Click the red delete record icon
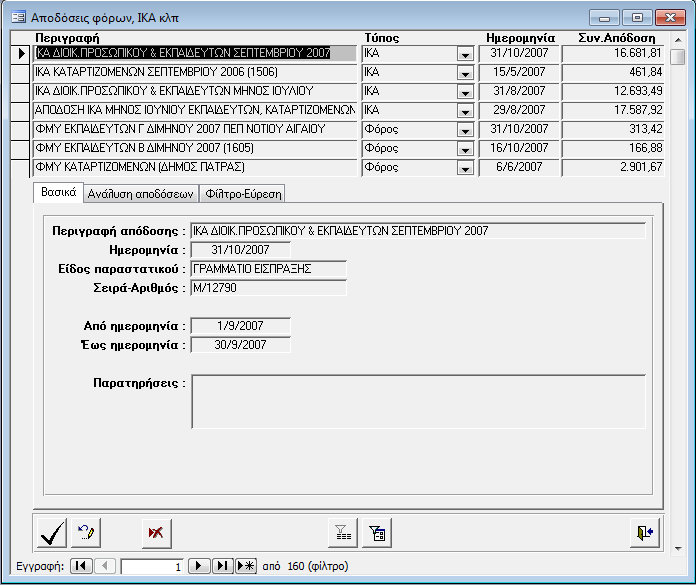 click(154, 533)
